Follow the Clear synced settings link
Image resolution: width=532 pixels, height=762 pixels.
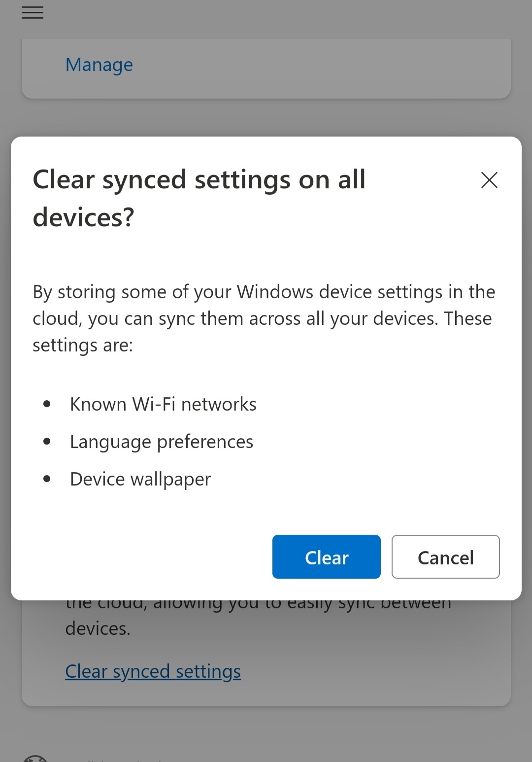(x=153, y=671)
